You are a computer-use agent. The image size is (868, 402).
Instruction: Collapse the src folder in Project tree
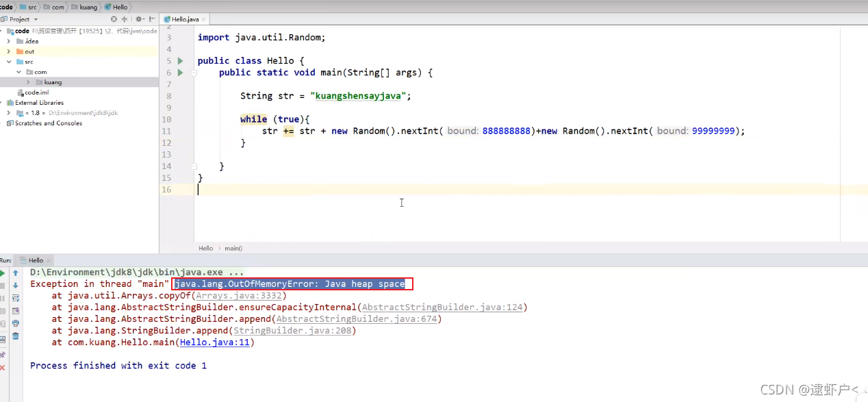[9, 61]
